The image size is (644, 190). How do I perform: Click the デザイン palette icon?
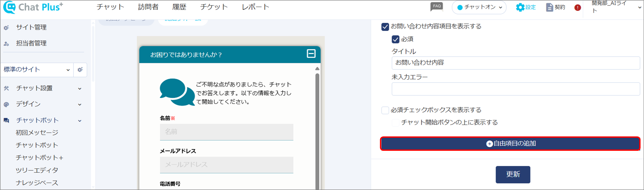pyautogui.click(x=6, y=104)
